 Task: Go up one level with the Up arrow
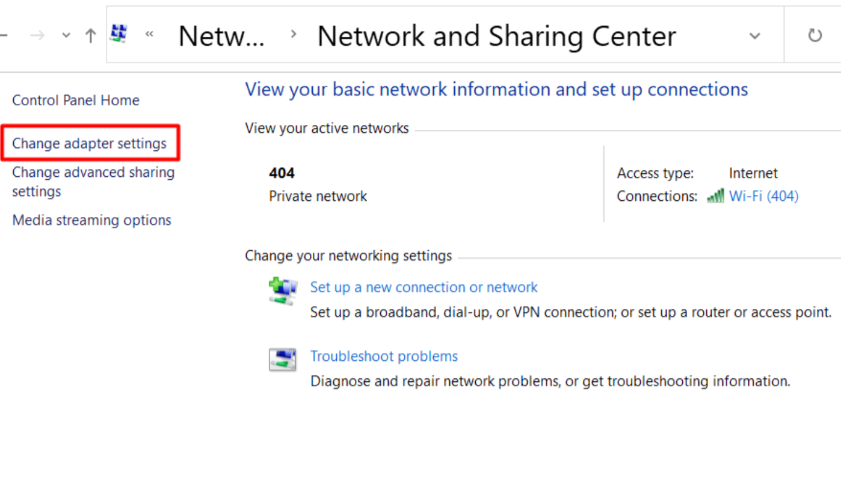(90, 35)
